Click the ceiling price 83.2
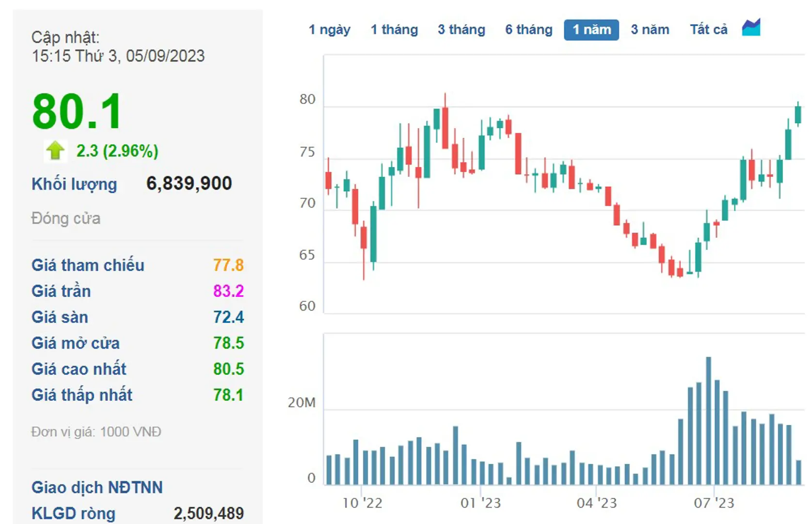The height and width of the screenshot is (524, 812). click(228, 291)
